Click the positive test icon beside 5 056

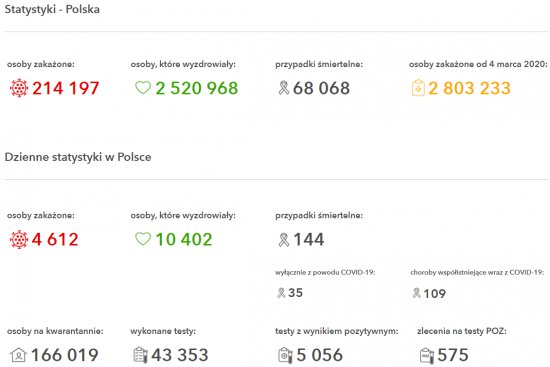[285, 355]
